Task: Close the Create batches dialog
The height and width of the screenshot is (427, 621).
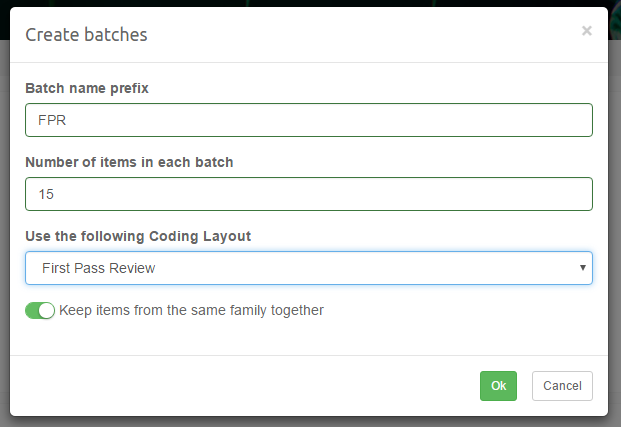Action: pyautogui.click(x=587, y=31)
